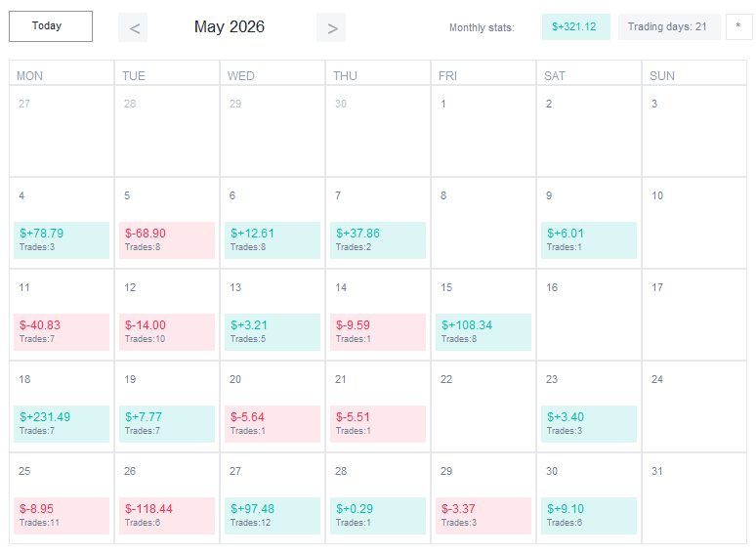
Task: Select May 25 entry with 11 trades
Action: coord(62,516)
